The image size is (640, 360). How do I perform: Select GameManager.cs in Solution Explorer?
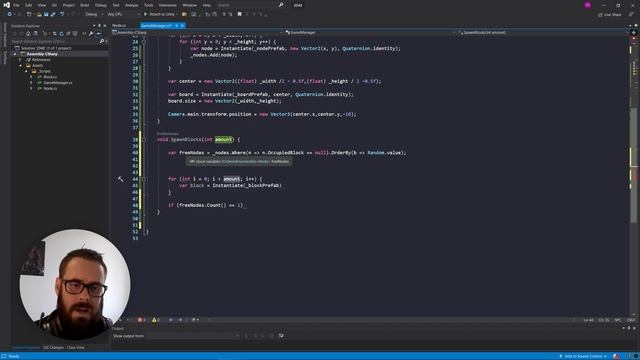click(58, 82)
